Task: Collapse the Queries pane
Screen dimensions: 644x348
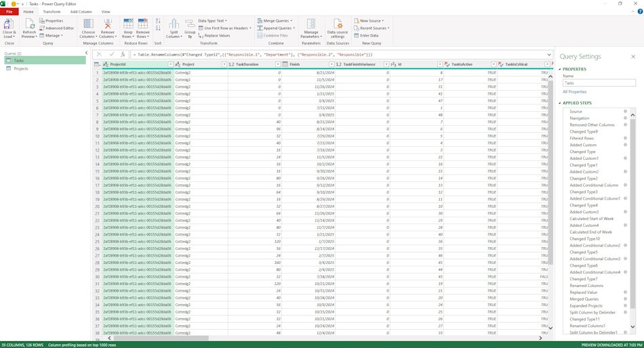Action: 86,53
